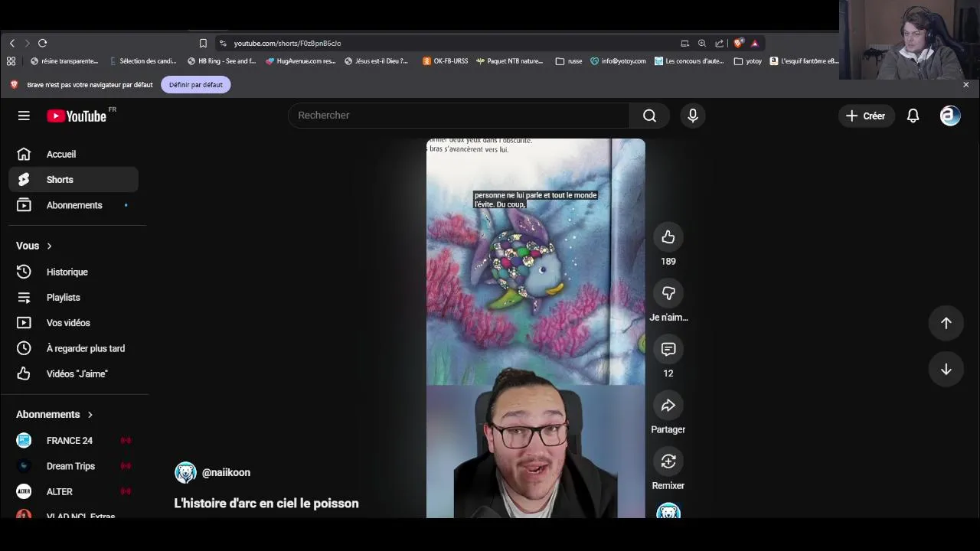Open the 'Sélection des candi...' bookmark
The width and height of the screenshot is (980, 551).
tap(142, 61)
